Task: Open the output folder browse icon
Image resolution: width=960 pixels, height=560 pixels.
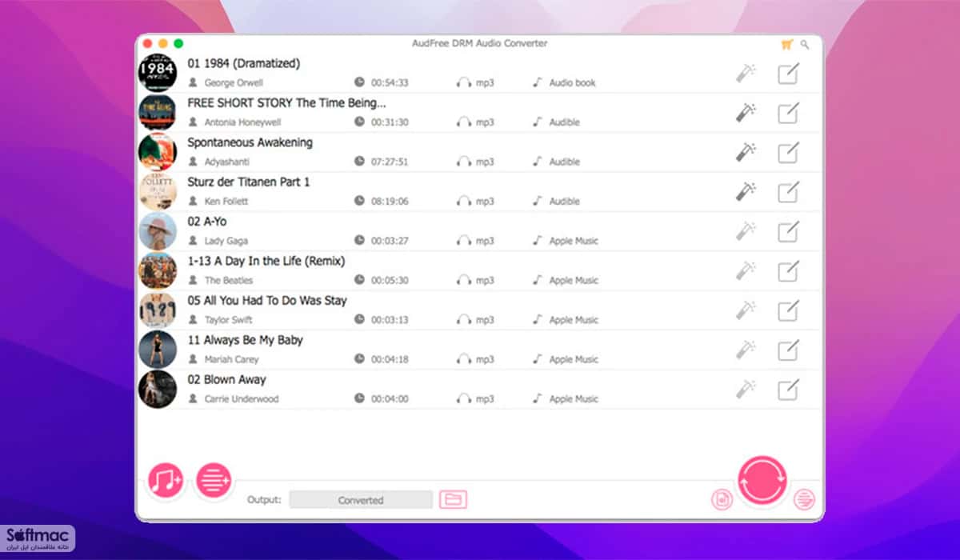Action: [x=453, y=500]
